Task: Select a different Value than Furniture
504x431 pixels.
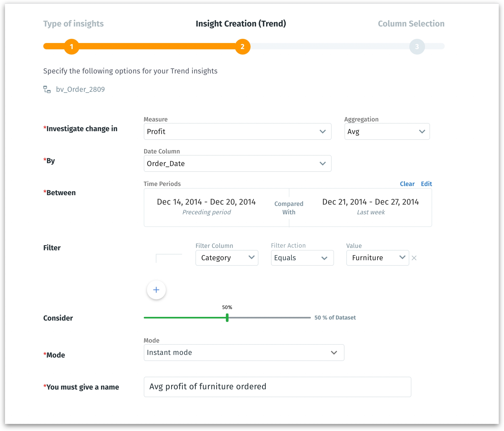Action: pyautogui.click(x=377, y=258)
